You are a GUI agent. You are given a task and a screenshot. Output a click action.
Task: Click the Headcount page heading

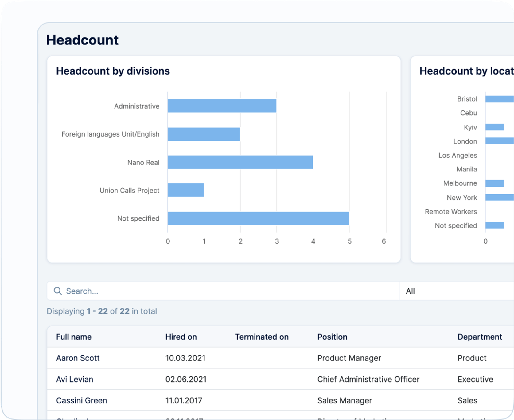pyautogui.click(x=82, y=40)
